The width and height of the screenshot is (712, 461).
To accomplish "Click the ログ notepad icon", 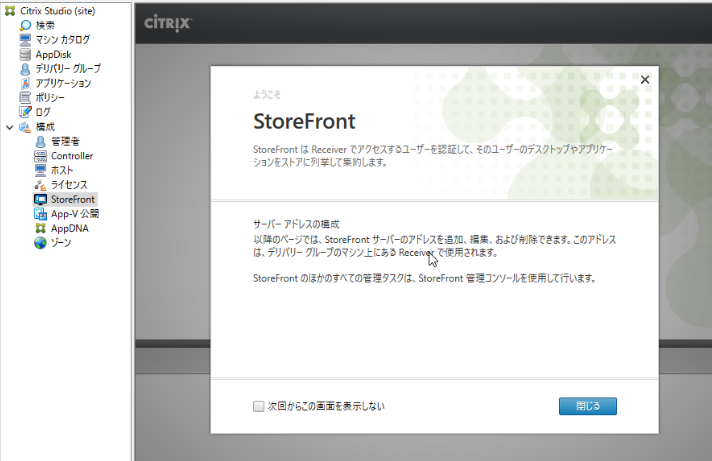I will point(25,112).
